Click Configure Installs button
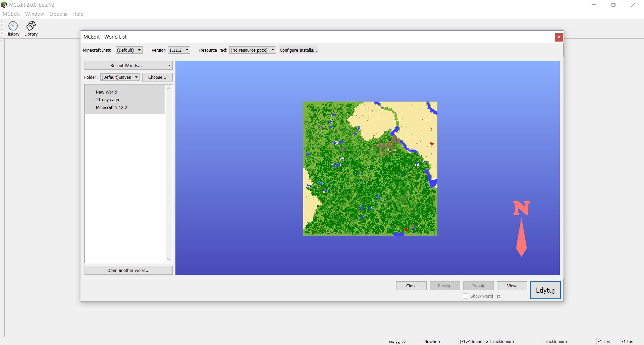Screen dimensions: 644x345 coord(298,50)
